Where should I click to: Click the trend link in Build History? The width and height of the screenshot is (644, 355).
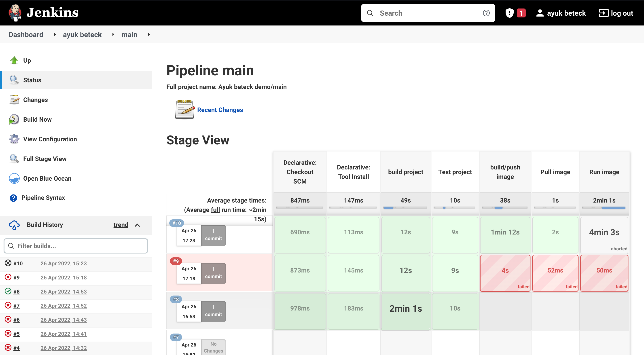pyautogui.click(x=121, y=225)
